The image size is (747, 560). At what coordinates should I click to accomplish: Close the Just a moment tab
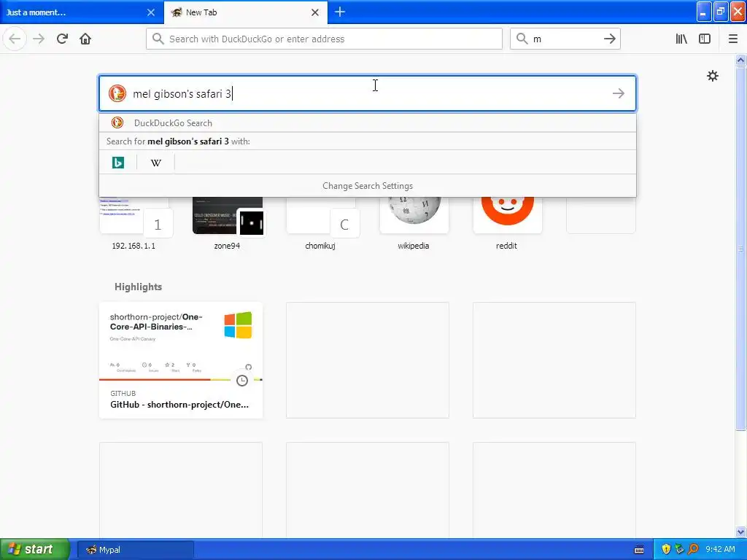pyautogui.click(x=151, y=12)
